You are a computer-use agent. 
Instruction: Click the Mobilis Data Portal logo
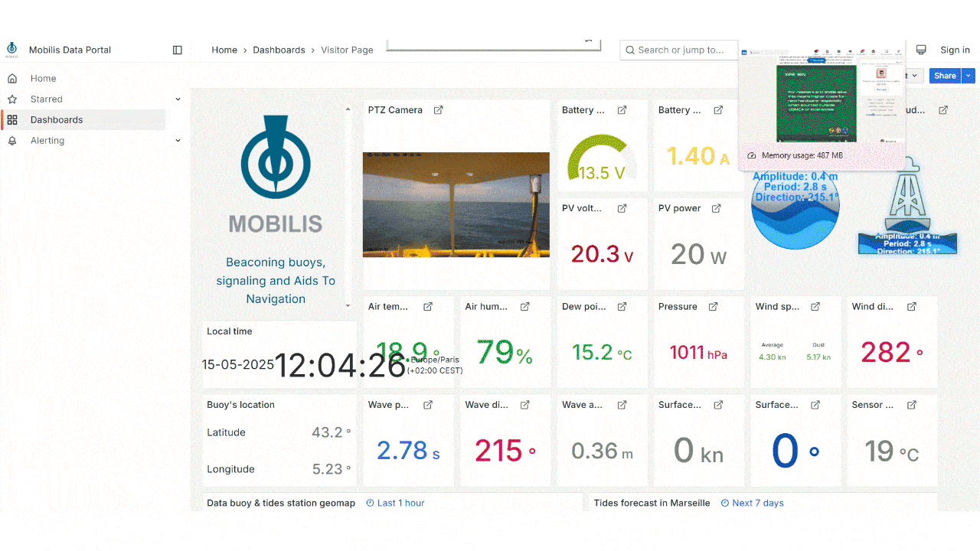tap(12, 50)
